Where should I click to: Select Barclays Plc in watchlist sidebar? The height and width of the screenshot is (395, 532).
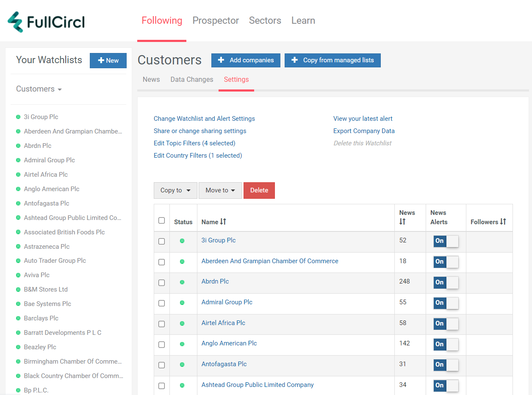[x=41, y=318]
